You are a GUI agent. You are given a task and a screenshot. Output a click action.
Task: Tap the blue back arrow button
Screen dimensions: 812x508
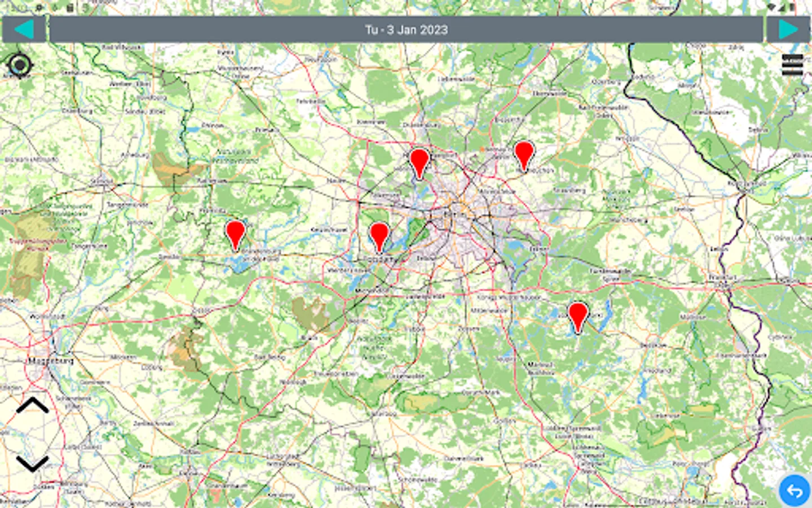(x=795, y=491)
